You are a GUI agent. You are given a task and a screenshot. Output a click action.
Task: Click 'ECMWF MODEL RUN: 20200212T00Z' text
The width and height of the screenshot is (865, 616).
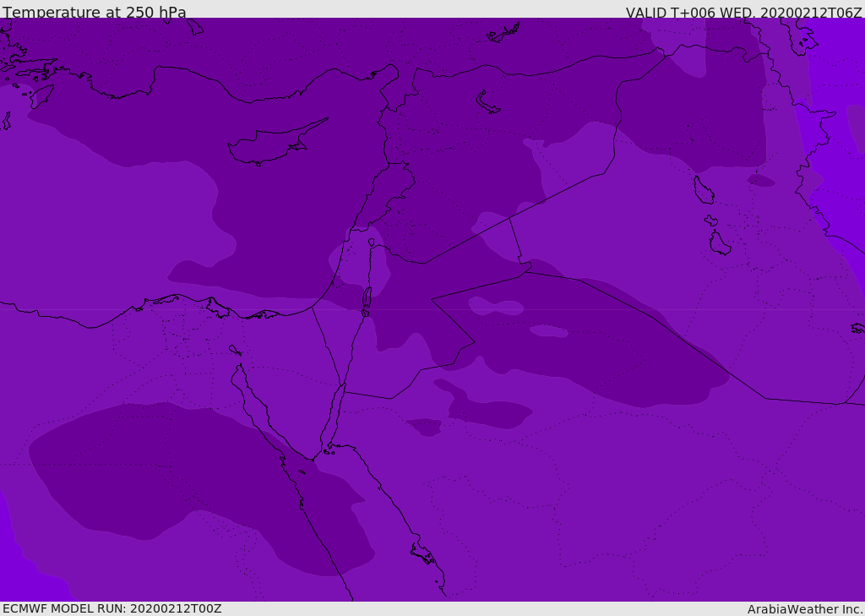pyautogui.click(x=112, y=609)
